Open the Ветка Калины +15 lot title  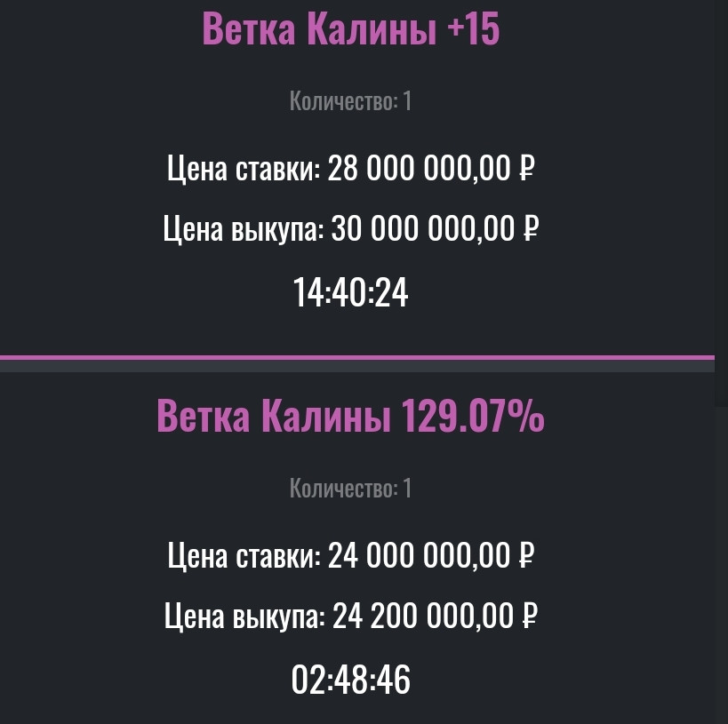coord(350,28)
